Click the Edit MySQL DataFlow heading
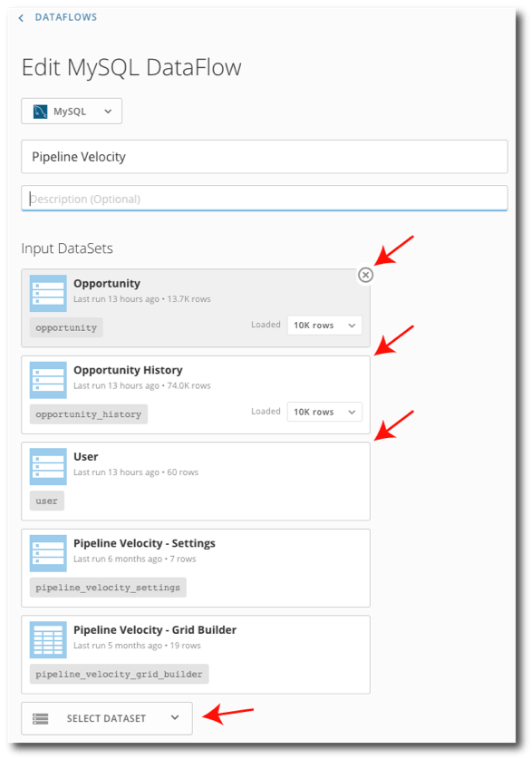The image size is (532, 759). click(x=131, y=67)
